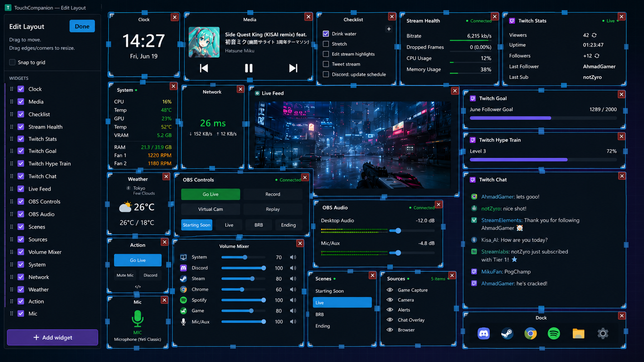The image size is (644, 362).
Task: Toggle visibility of the Alerts source
Action: point(390,310)
